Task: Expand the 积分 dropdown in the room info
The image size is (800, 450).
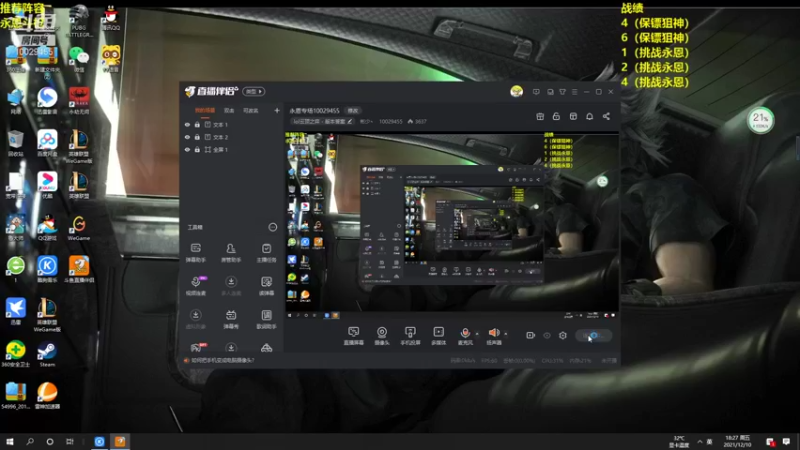Action: 366,121
